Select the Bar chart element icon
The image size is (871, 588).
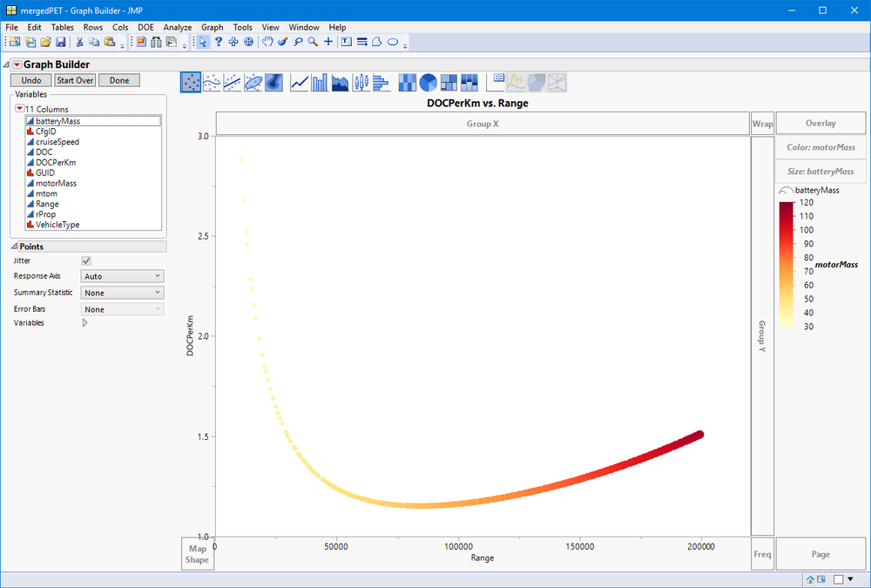[x=320, y=83]
